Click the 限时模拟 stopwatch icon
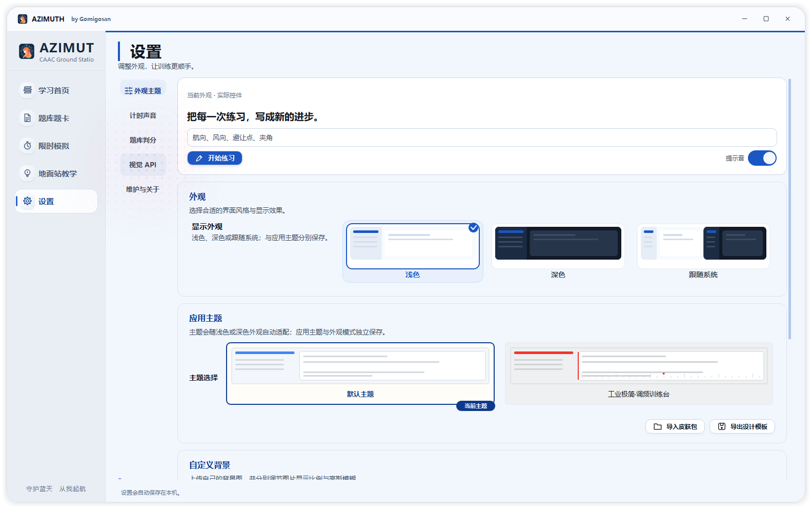The width and height of the screenshot is (812, 509). (28, 146)
